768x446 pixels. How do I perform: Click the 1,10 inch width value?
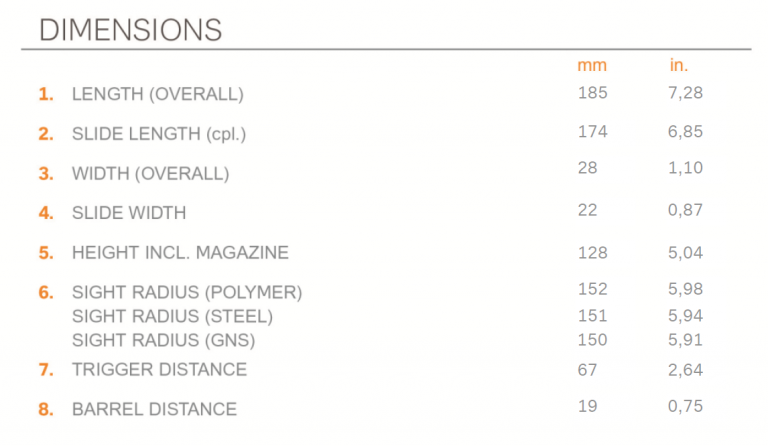click(685, 168)
